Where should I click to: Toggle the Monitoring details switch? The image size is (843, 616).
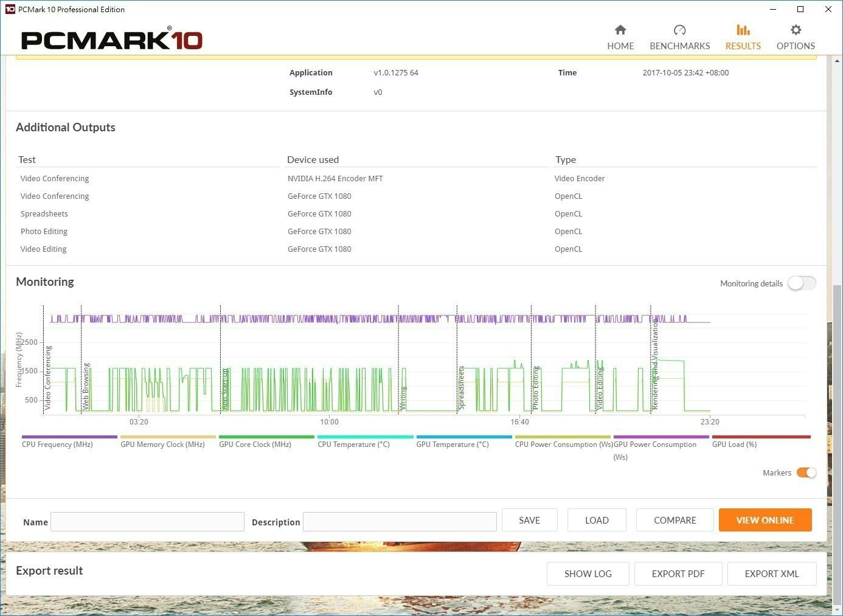click(802, 283)
